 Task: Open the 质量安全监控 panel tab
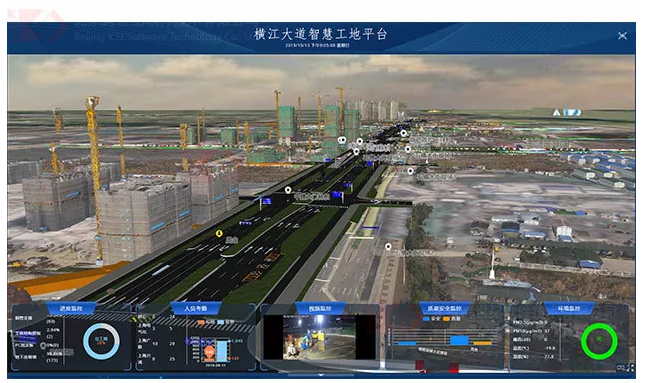[444, 308]
